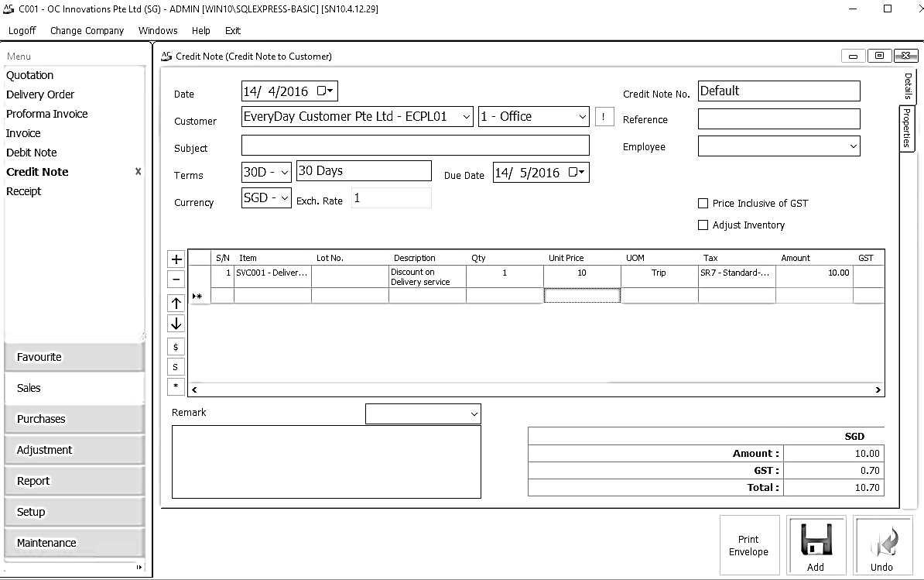Click the Credit Note No. field
This screenshot has height=580, width=924.
(779, 91)
